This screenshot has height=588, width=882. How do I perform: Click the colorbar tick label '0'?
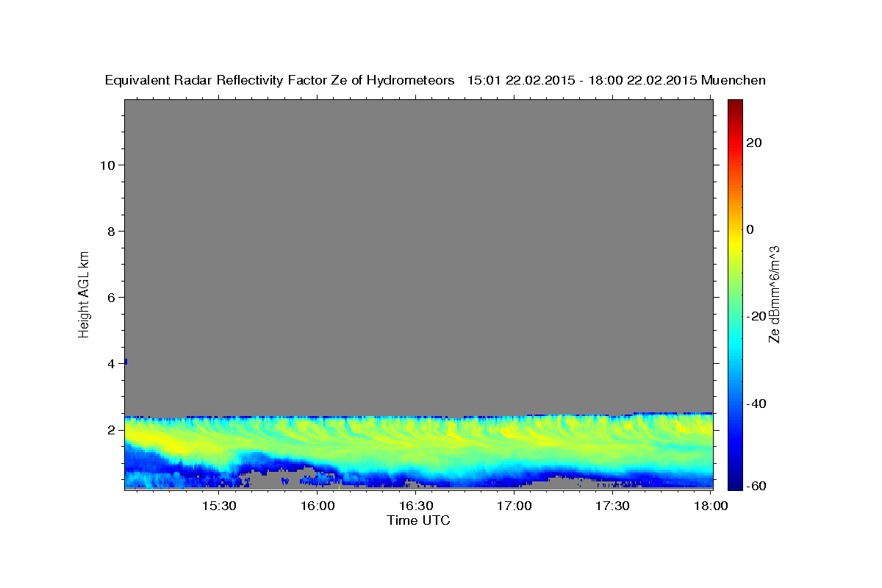[x=750, y=229]
